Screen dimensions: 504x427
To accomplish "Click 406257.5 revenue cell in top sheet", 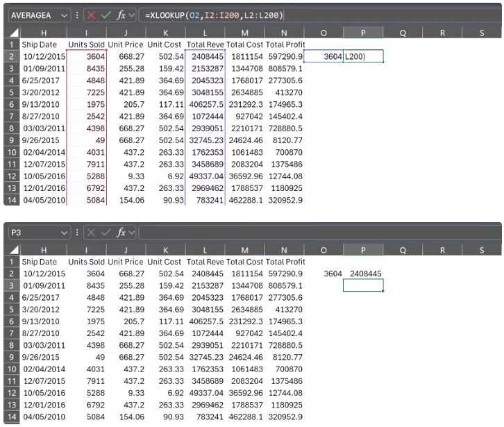I will tap(206, 105).
